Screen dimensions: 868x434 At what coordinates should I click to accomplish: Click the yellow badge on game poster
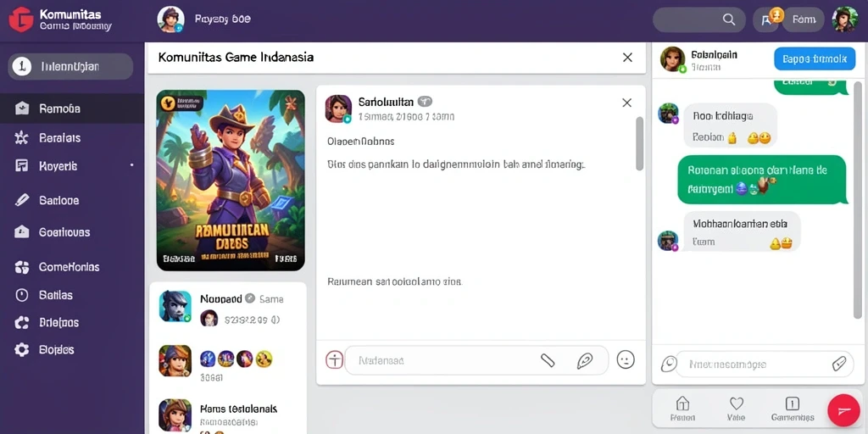pos(167,102)
